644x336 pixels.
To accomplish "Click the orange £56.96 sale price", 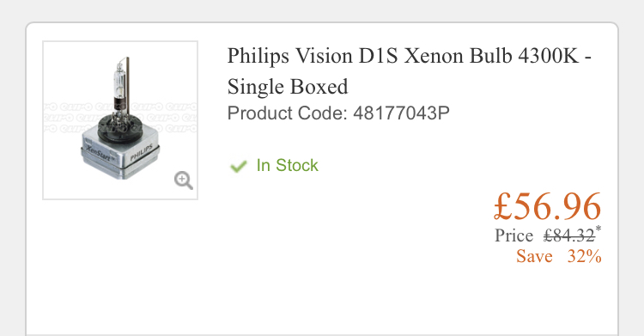I will click(547, 206).
